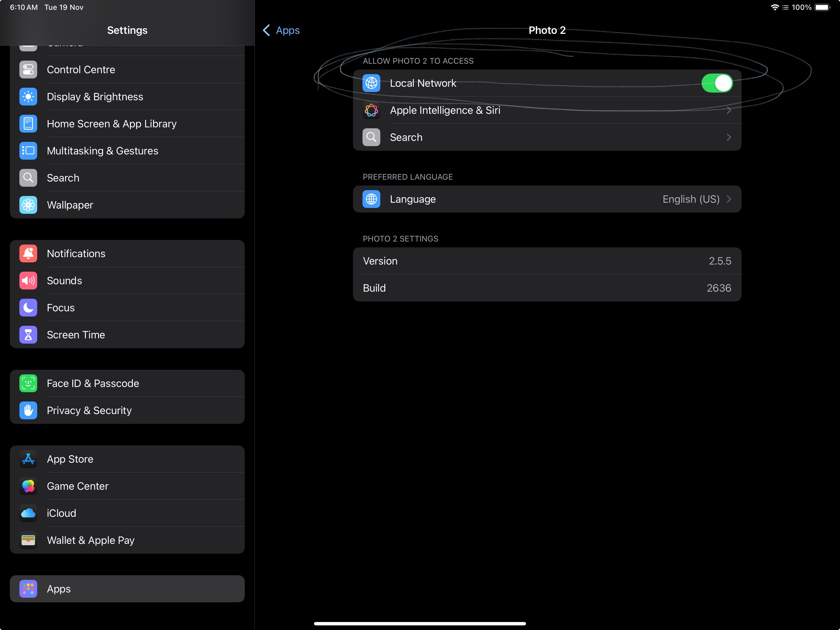Open the Language English (US) chevron

click(728, 199)
